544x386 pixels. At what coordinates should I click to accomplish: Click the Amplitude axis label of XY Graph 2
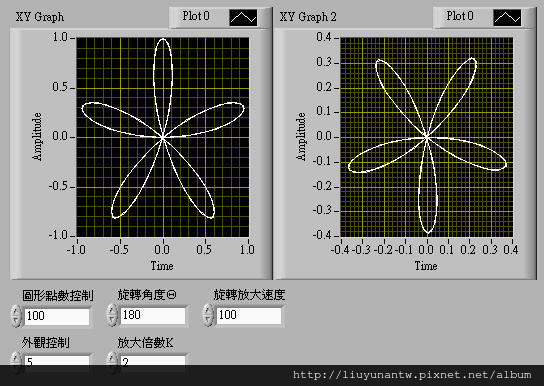pyautogui.click(x=301, y=137)
